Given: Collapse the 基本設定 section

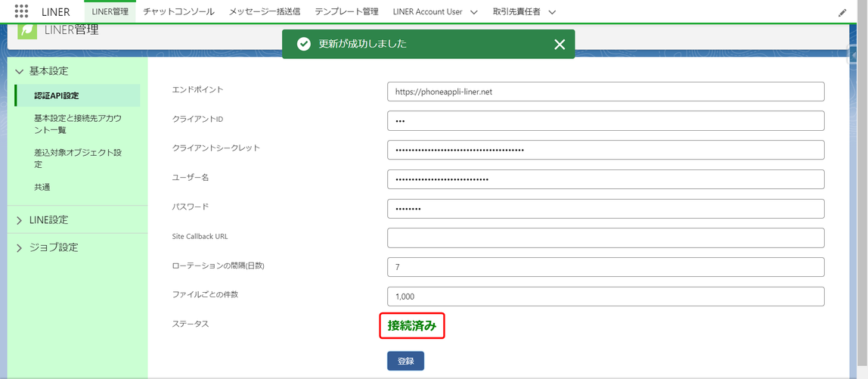Looking at the screenshot, I should (x=20, y=71).
